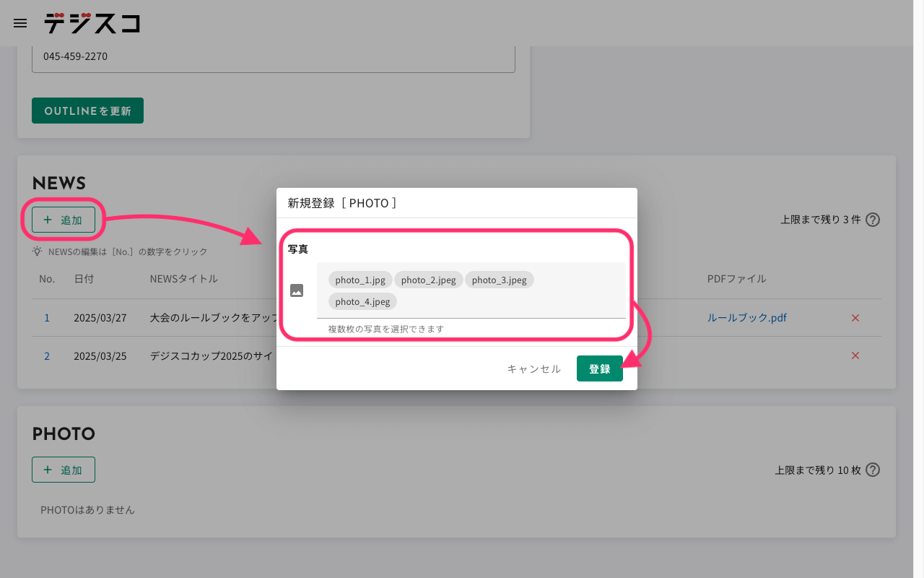Open the hamburger navigation menu

pyautogui.click(x=20, y=23)
